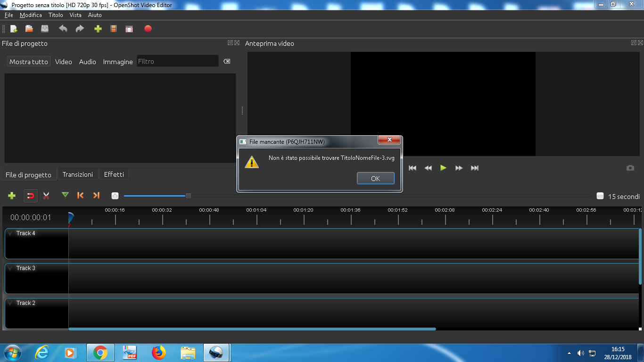Toggle fullscreen from the main toolbar

point(129,29)
